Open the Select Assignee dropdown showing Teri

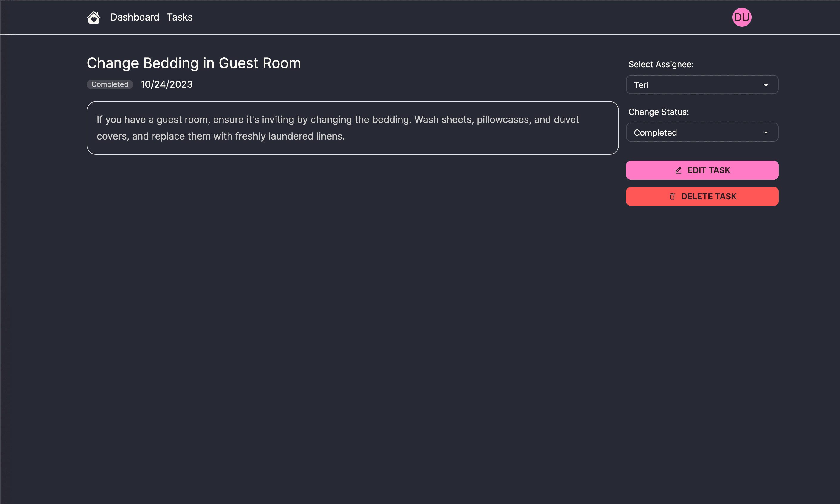pos(702,84)
